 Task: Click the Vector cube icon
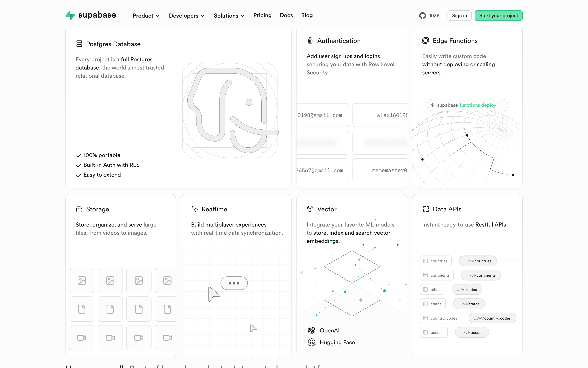click(310, 209)
